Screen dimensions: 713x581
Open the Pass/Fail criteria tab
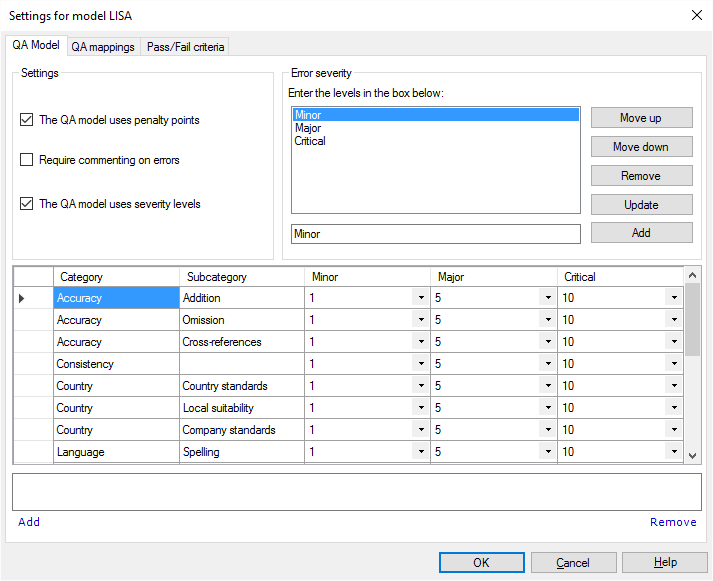[186, 47]
